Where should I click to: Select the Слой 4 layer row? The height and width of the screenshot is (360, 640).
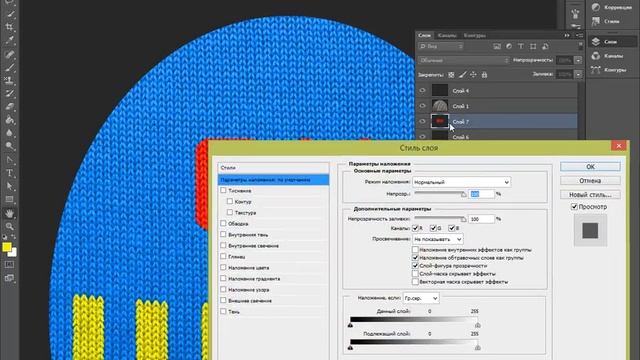(x=496, y=91)
